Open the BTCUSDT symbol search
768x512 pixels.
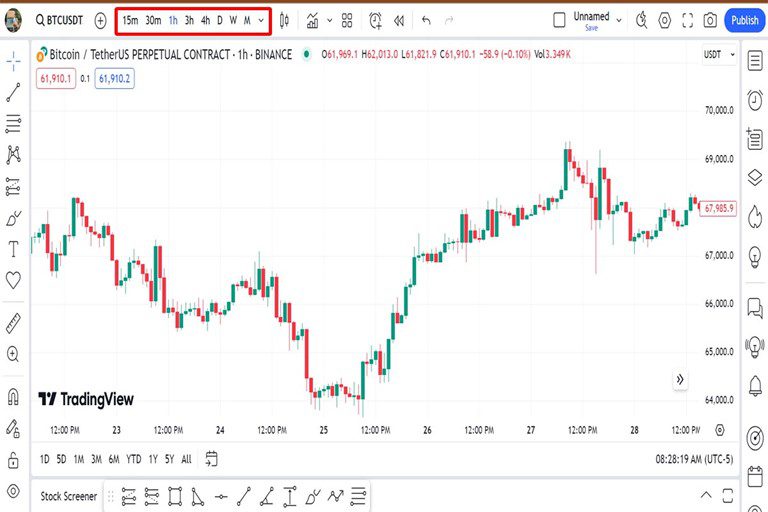[x=59, y=21]
